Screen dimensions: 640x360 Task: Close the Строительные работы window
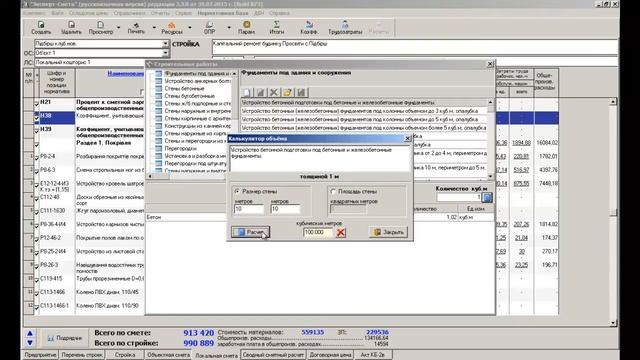pos(490,64)
